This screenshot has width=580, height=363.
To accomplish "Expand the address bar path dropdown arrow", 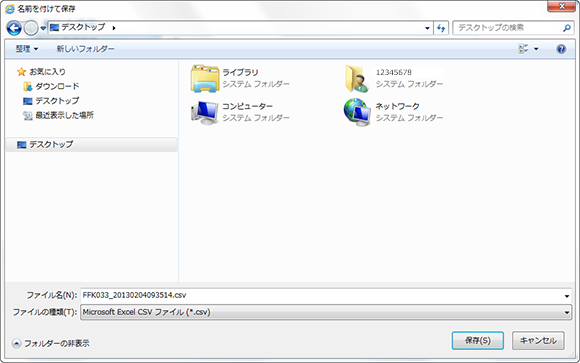I will click(x=427, y=28).
